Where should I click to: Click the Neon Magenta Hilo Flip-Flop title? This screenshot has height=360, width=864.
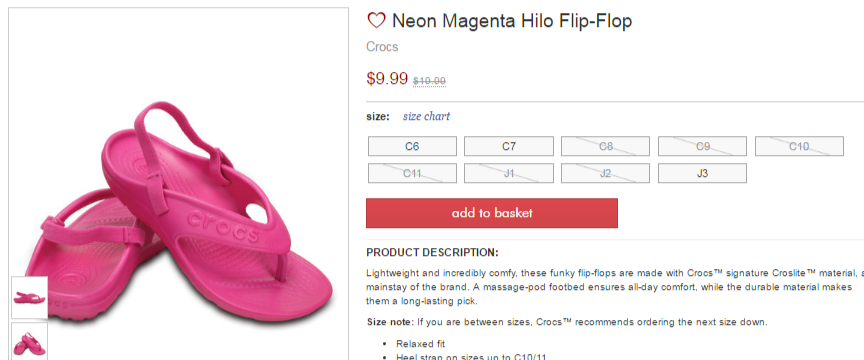(x=512, y=21)
